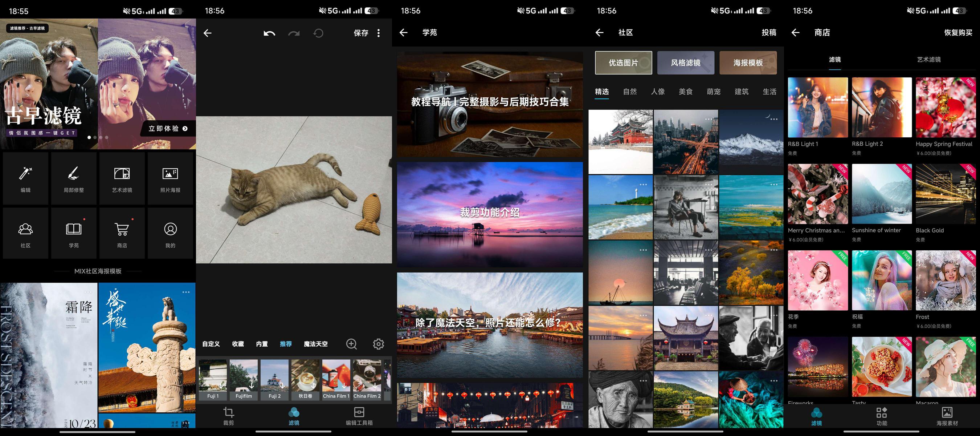Viewport: 980px width, 436px height.
Task: Open options dots on snowy mountain photo
Action: 774,119
